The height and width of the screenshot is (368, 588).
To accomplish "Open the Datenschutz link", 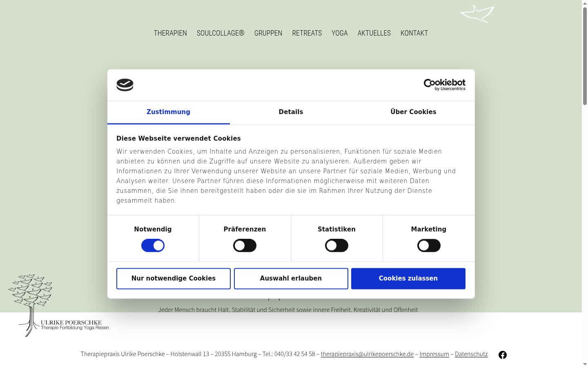I will tap(471, 354).
